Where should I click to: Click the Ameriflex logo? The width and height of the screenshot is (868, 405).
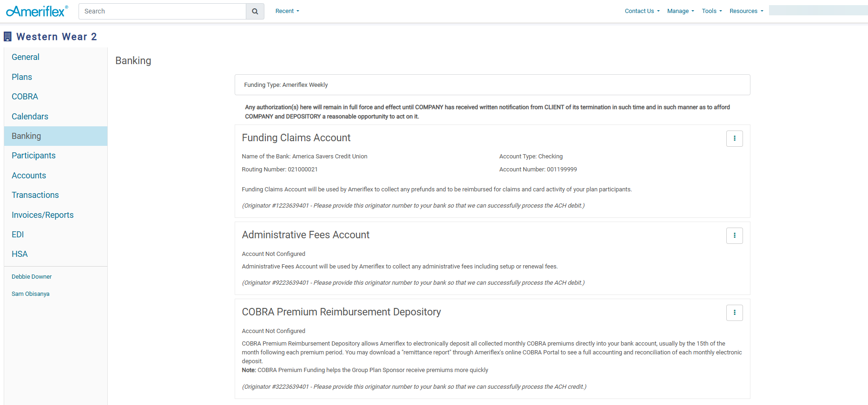[37, 11]
